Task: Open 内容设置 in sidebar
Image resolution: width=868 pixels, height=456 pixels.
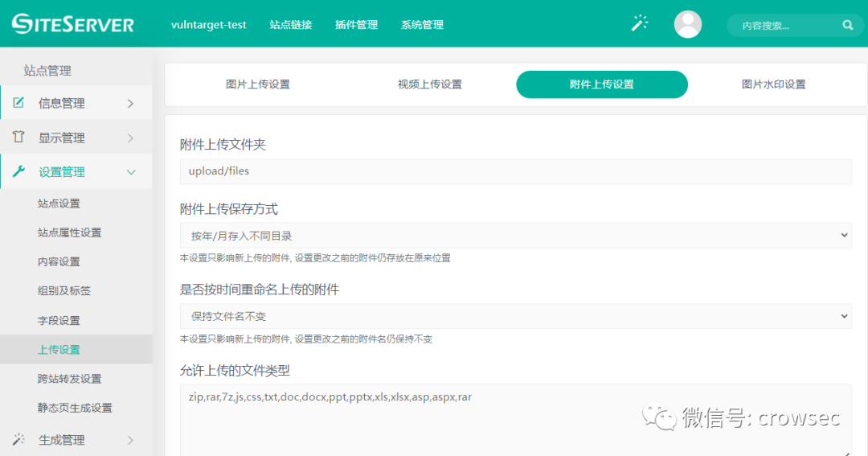Action: pyautogui.click(x=59, y=261)
